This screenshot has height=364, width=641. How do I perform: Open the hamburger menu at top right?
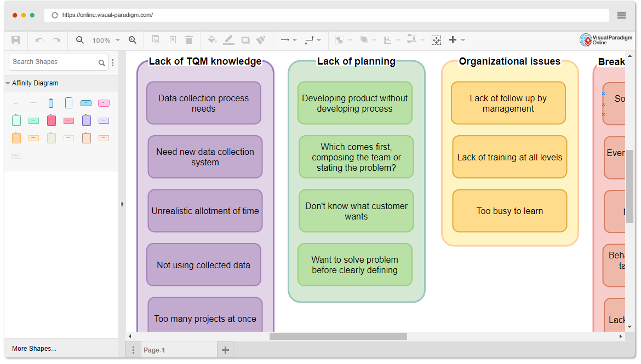click(622, 15)
